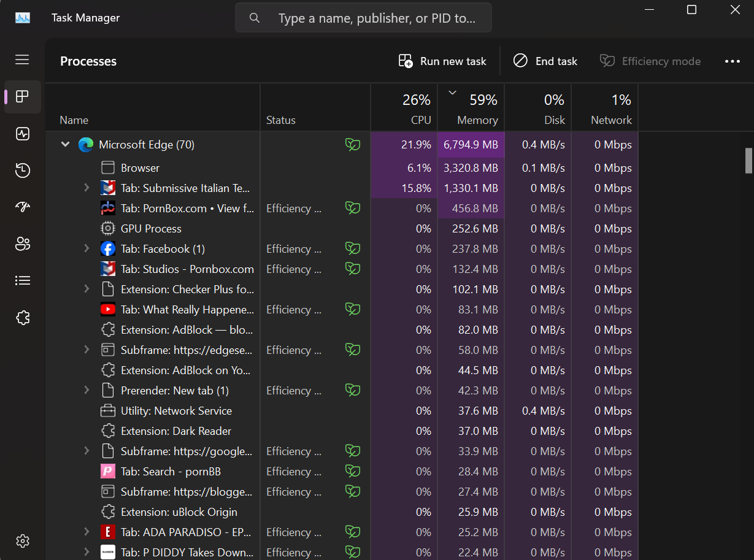Go to Startup apps page
This screenshot has width=754, height=560.
click(23, 207)
